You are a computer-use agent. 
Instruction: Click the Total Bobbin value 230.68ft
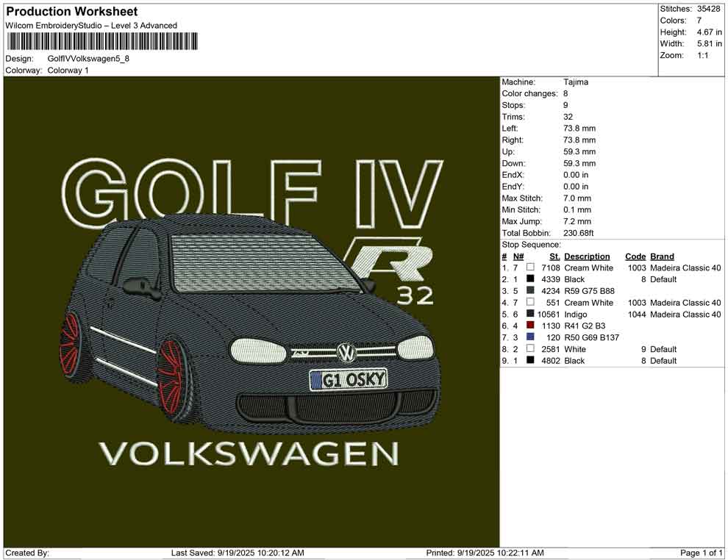point(578,233)
